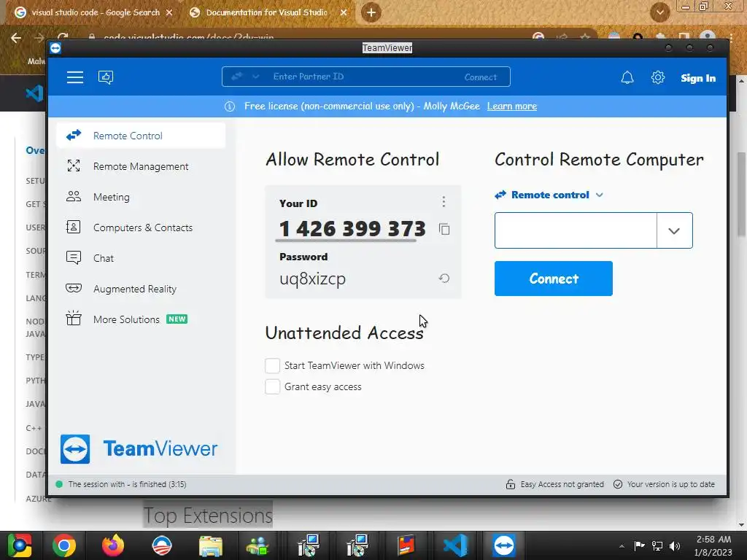Click the info icon in the license banner
The image size is (747, 560).
tap(230, 106)
